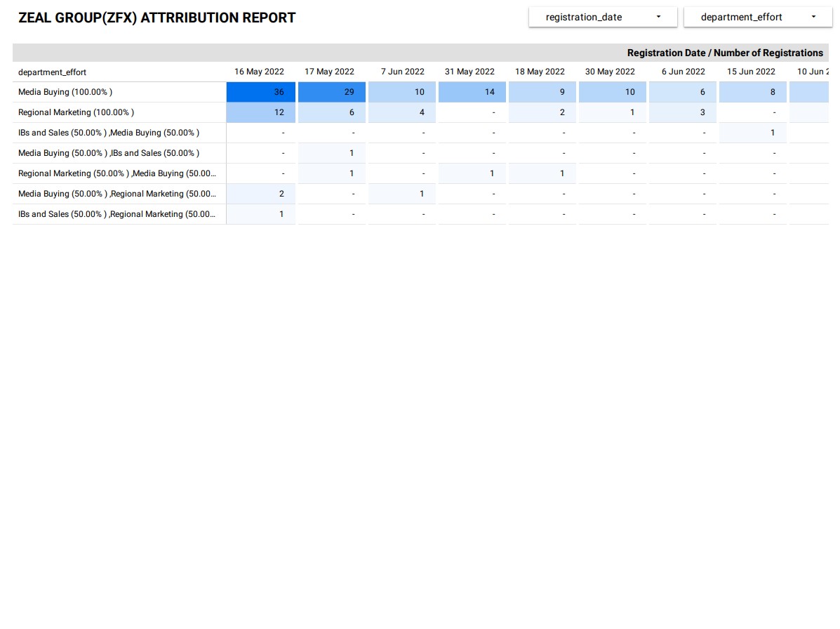Select Media Buying, Regional Marketing row label
The width and height of the screenshot is (840, 629).
(x=116, y=194)
